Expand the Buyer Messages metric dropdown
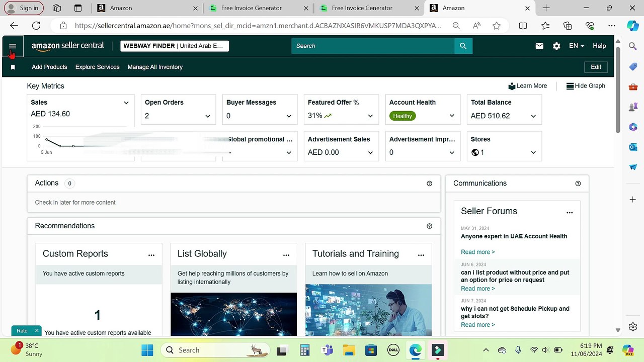 pyautogui.click(x=289, y=116)
